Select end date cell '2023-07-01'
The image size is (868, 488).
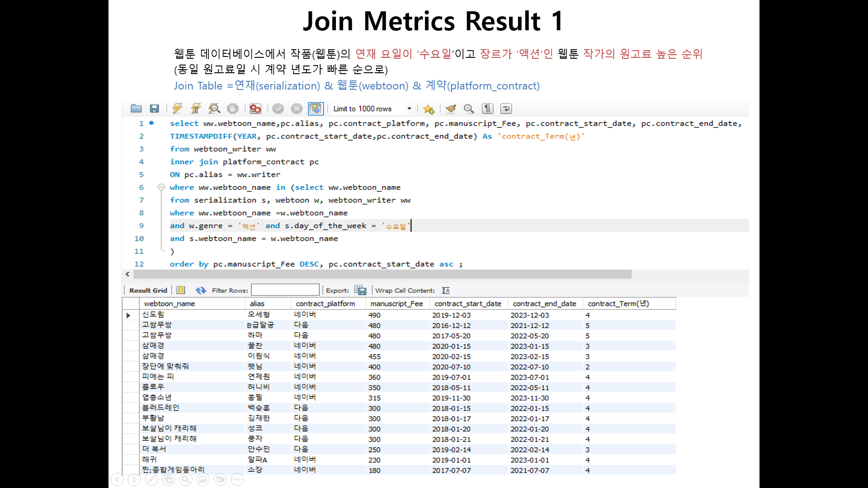(545, 377)
